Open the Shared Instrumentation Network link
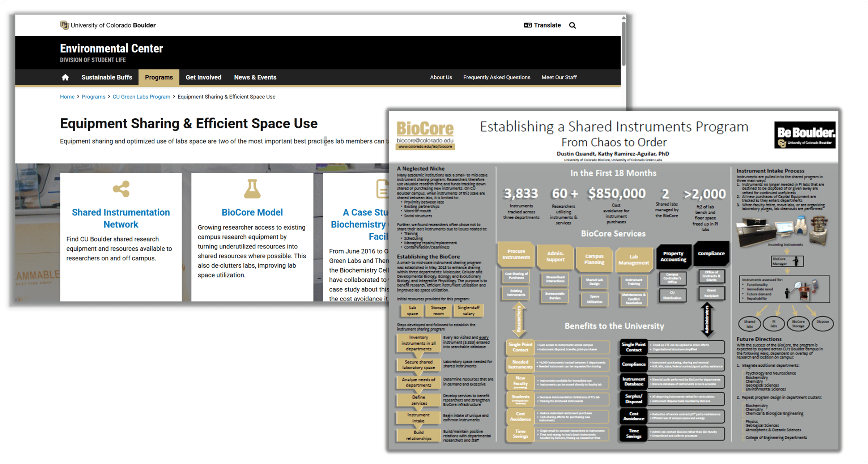The image size is (868, 464). [121, 218]
